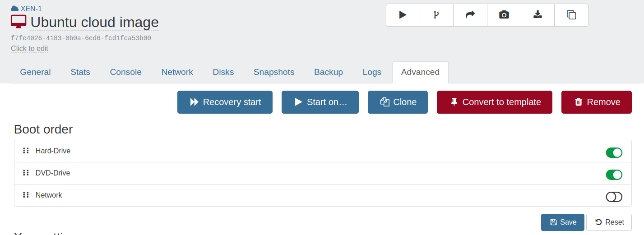The height and width of the screenshot is (235, 644).
Task: Click the Hard-Drive drag handle
Action: 26,151
